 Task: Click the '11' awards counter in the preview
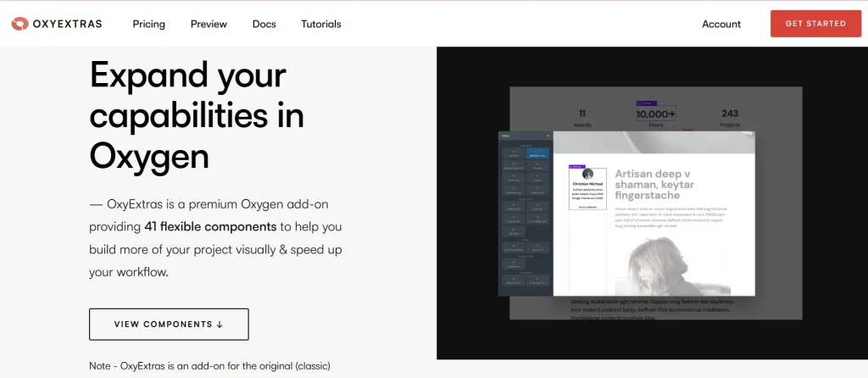pos(581,114)
